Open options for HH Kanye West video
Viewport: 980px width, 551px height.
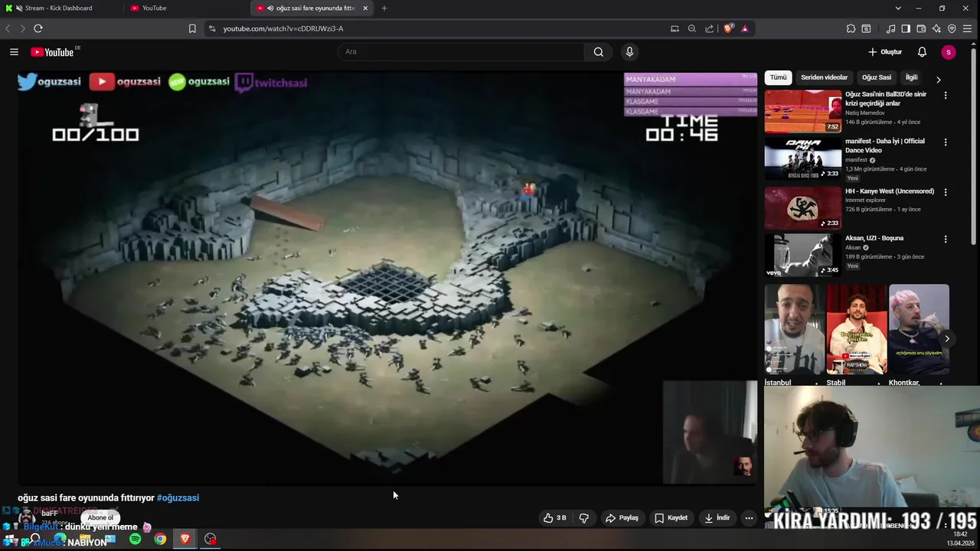(x=946, y=192)
